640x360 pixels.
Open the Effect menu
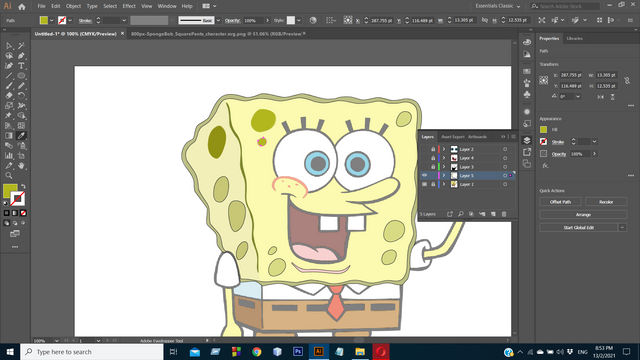pos(129,6)
